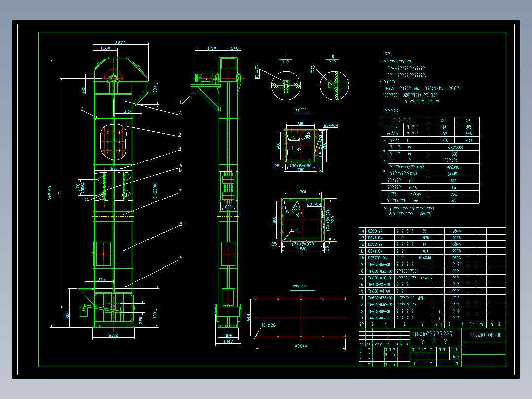Select the 948 foundation height dimension
The image size is (532, 399).
[x=249, y=318]
